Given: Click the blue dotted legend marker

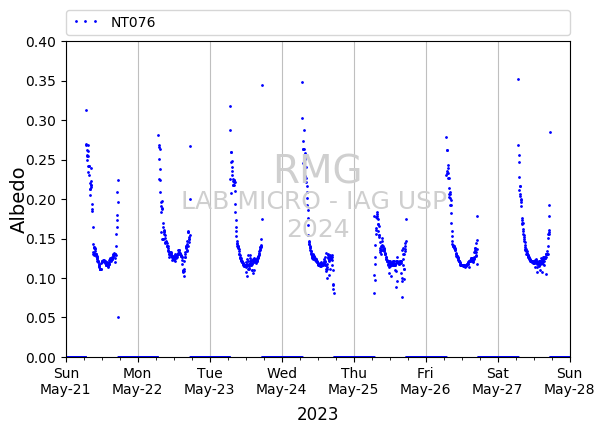Looking at the screenshot, I should [x=86, y=22].
